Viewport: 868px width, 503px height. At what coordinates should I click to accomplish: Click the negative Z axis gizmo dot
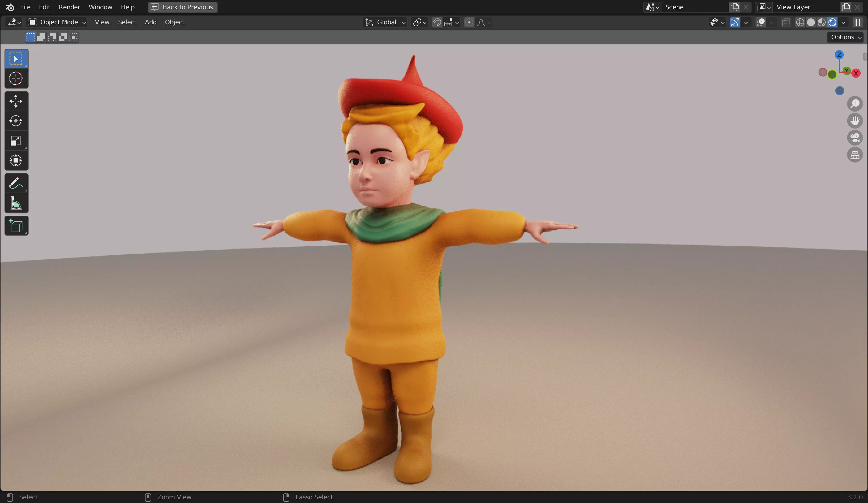pos(840,91)
